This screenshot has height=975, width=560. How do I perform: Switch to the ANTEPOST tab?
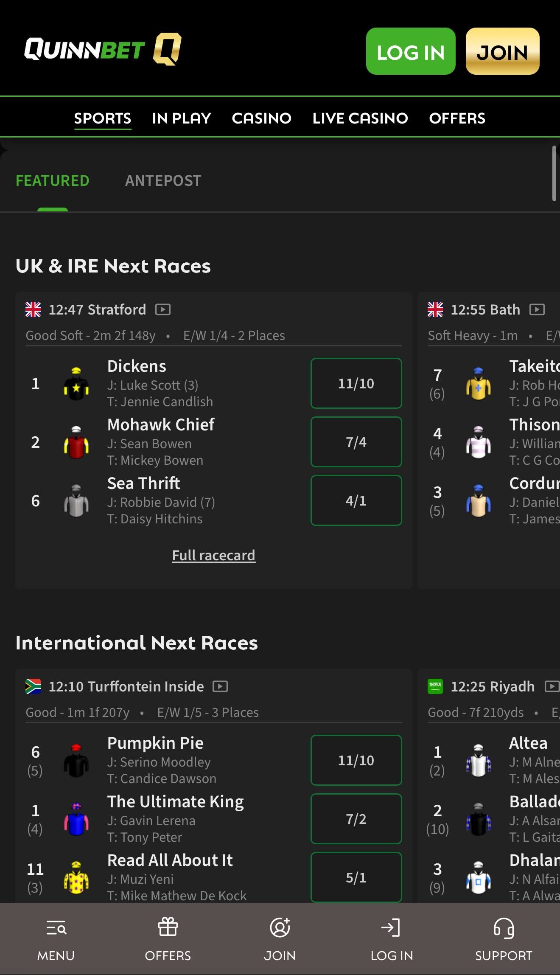[x=163, y=181]
